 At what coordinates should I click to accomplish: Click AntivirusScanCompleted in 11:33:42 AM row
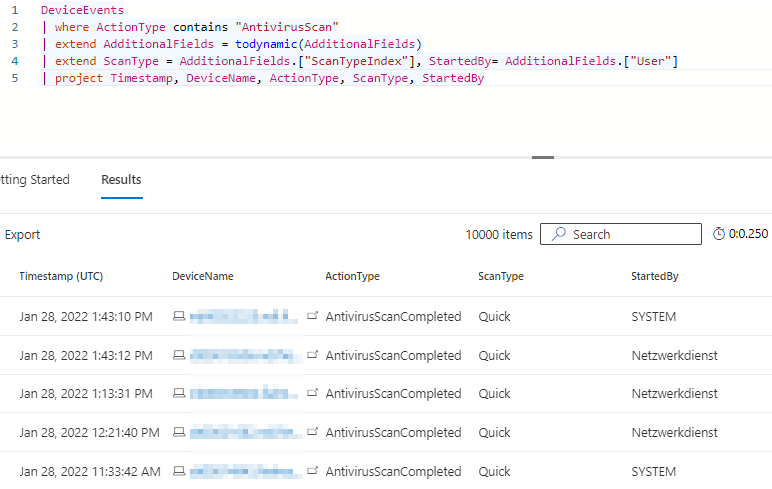tap(393, 471)
